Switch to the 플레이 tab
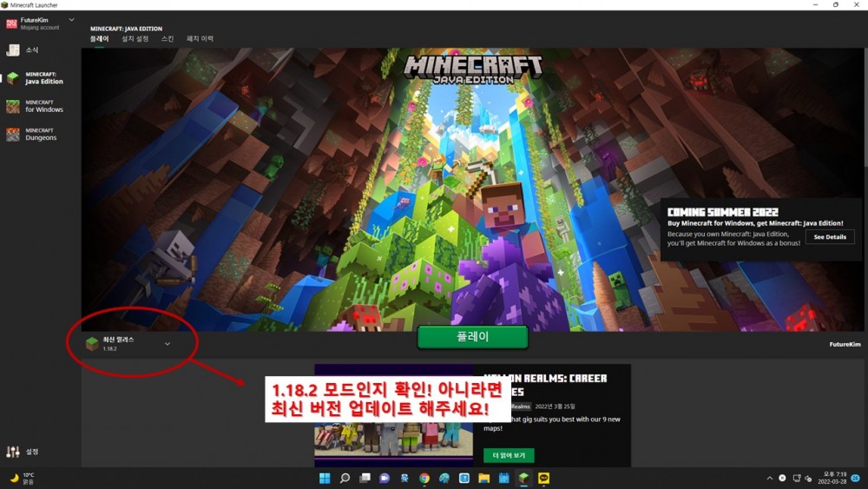Viewport: 868px width, 489px height. point(100,39)
